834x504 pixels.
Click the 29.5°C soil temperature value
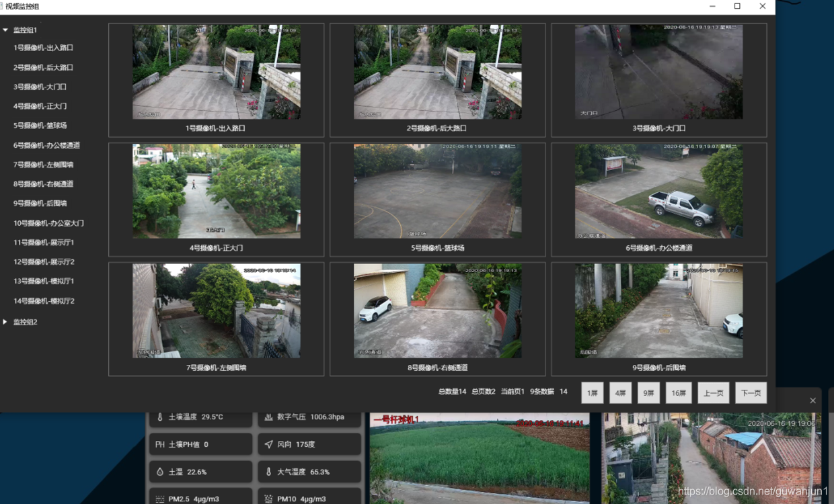213,417
